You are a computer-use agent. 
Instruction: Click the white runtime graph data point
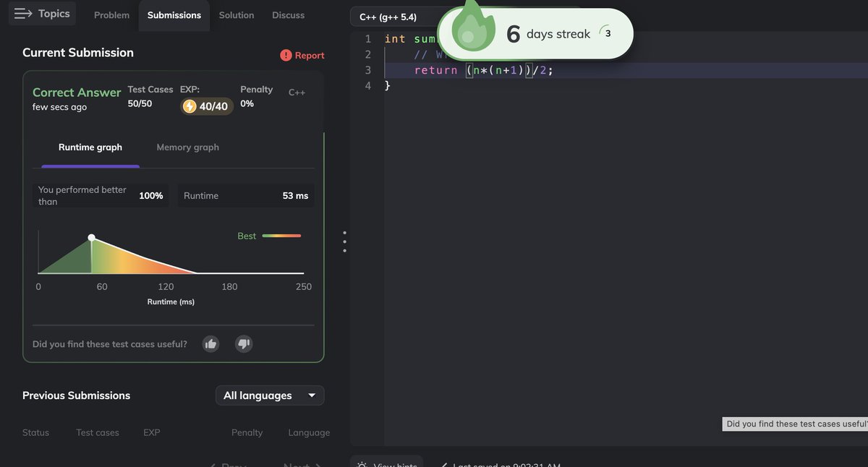(x=91, y=237)
